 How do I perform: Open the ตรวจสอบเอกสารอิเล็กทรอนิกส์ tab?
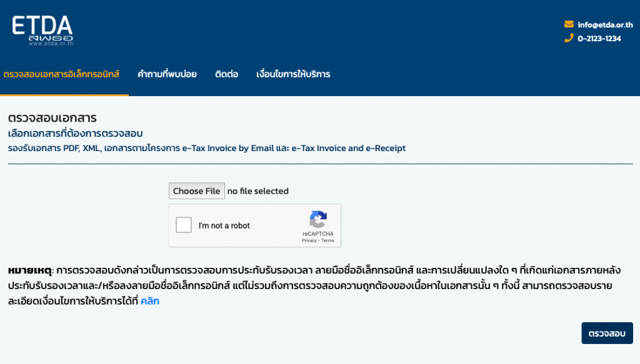61,74
